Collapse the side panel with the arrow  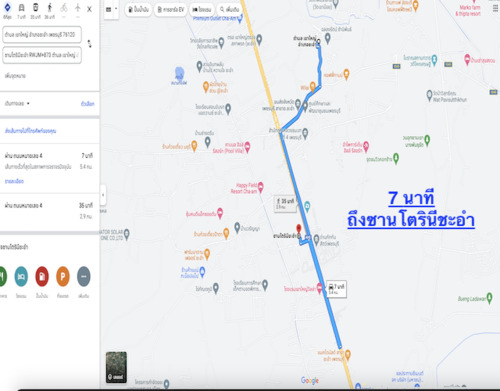click(103, 195)
